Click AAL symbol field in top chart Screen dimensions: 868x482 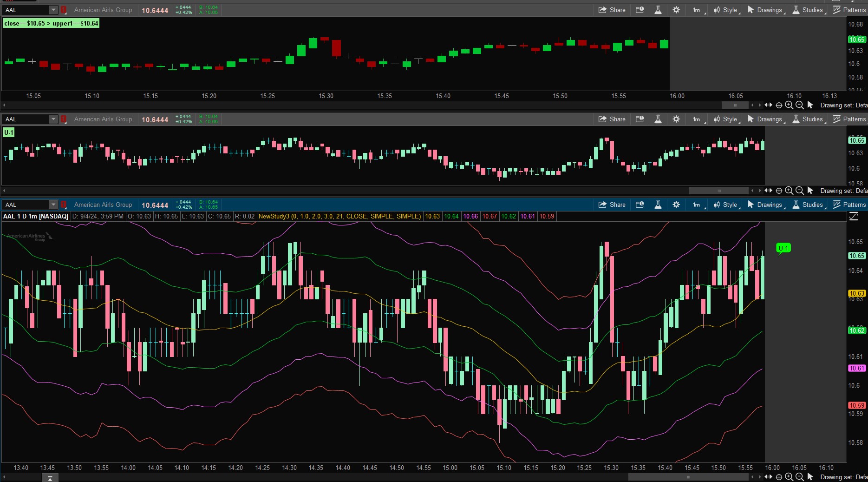[x=26, y=10]
